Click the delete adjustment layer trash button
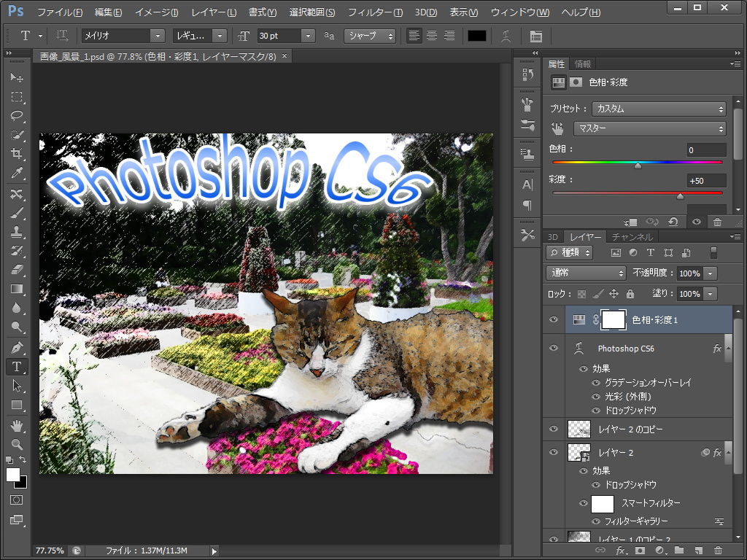Viewport: 747px width, 560px height. [718, 222]
